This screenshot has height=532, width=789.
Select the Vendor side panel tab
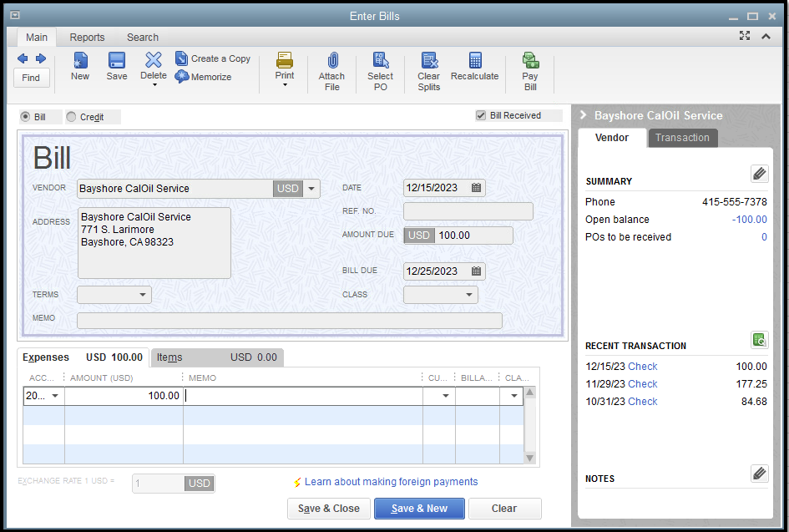pyautogui.click(x=612, y=138)
